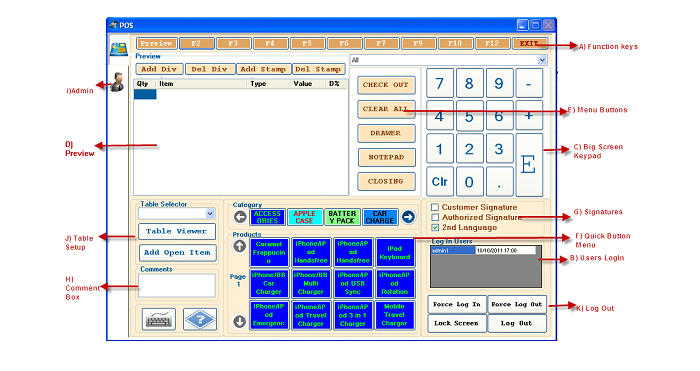Click the F6 function key
The image size is (700, 371).
coord(344,43)
